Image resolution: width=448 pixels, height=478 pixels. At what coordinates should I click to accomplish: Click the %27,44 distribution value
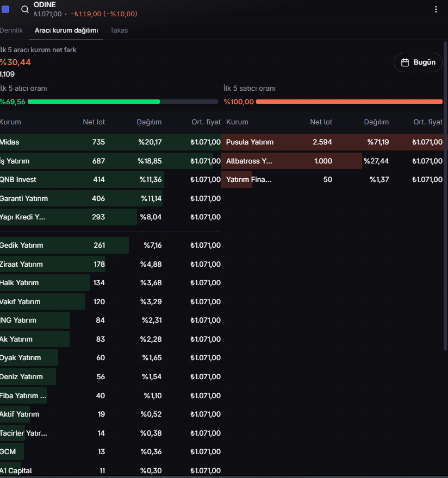click(x=376, y=161)
